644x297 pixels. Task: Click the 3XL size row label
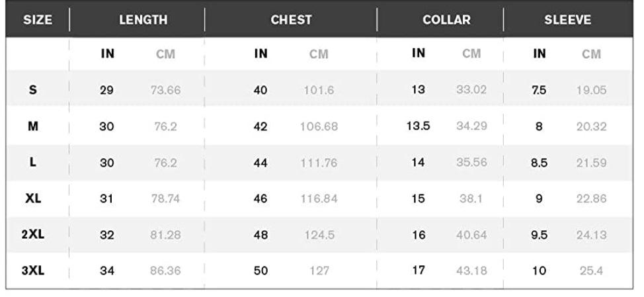33,271
